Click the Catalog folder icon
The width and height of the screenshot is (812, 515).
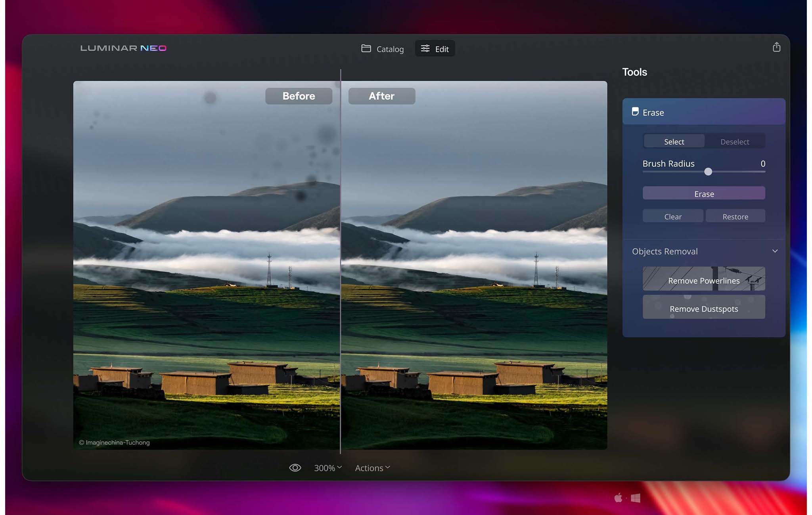366,48
